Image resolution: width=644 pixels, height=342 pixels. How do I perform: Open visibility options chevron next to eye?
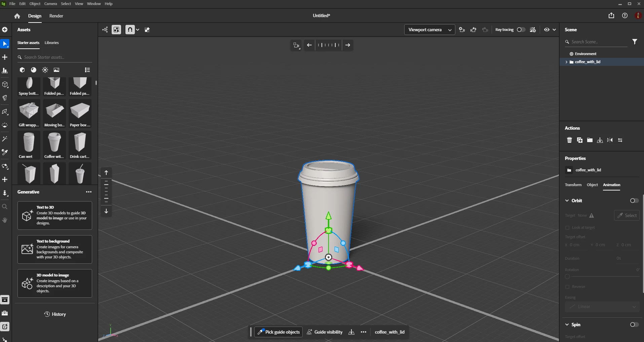tap(554, 30)
